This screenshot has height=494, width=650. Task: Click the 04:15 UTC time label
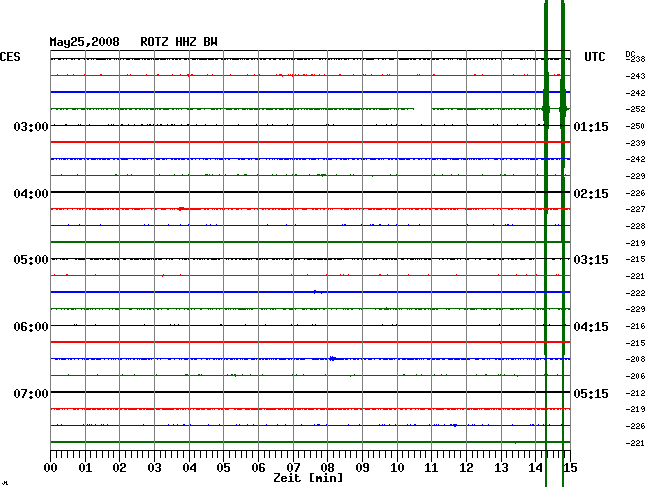tap(591, 327)
